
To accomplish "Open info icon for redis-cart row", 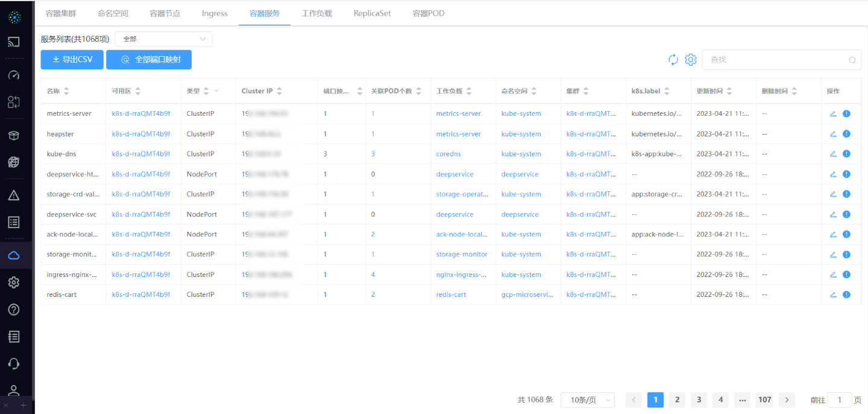I will tap(846, 295).
